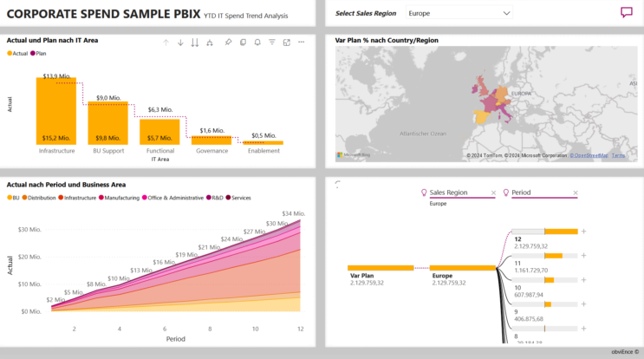Click the "Var Plan % nach Country/Region" title

point(387,40)
